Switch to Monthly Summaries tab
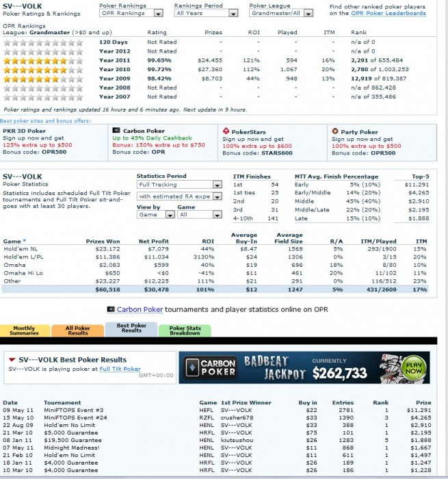 25,331
